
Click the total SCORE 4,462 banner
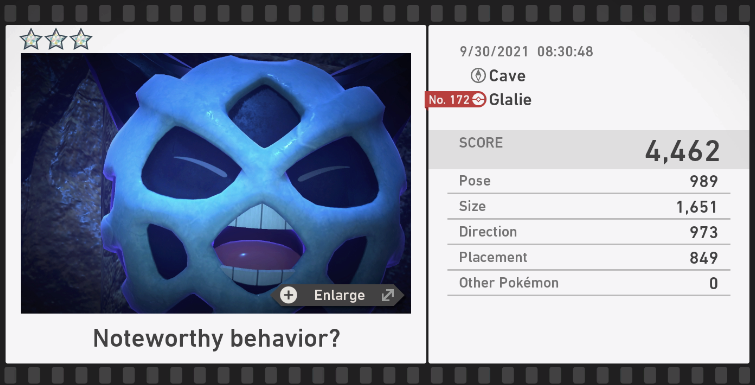click(x=589, y=150)
